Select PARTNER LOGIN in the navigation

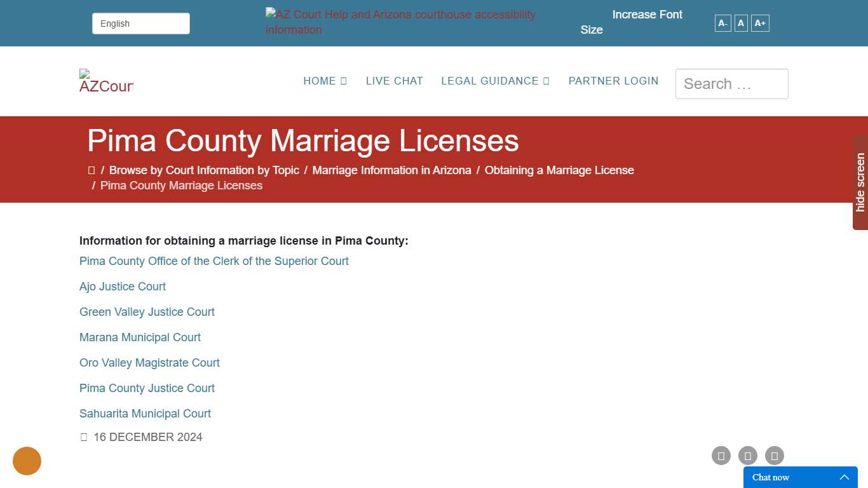tap(613, 81)
